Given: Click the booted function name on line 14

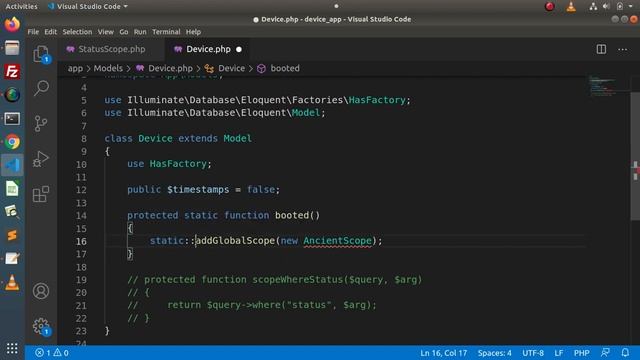Looking at the screenshot, I should tap(291, 215).
